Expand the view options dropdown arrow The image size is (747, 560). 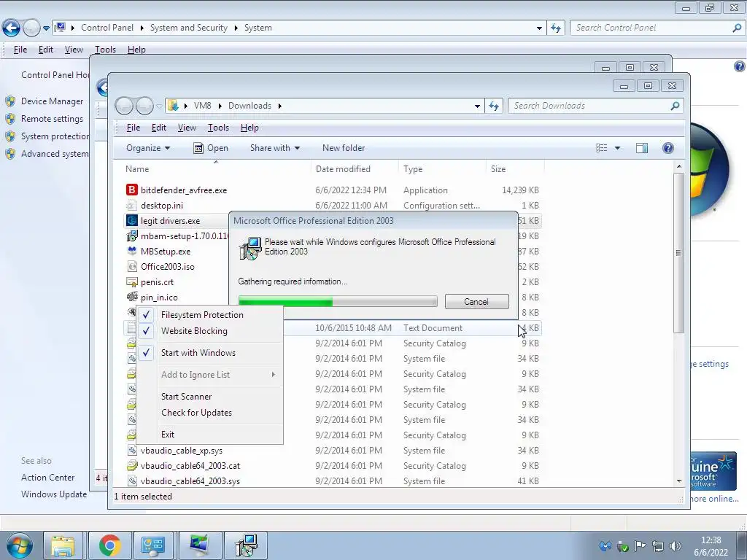click(617, 148)
